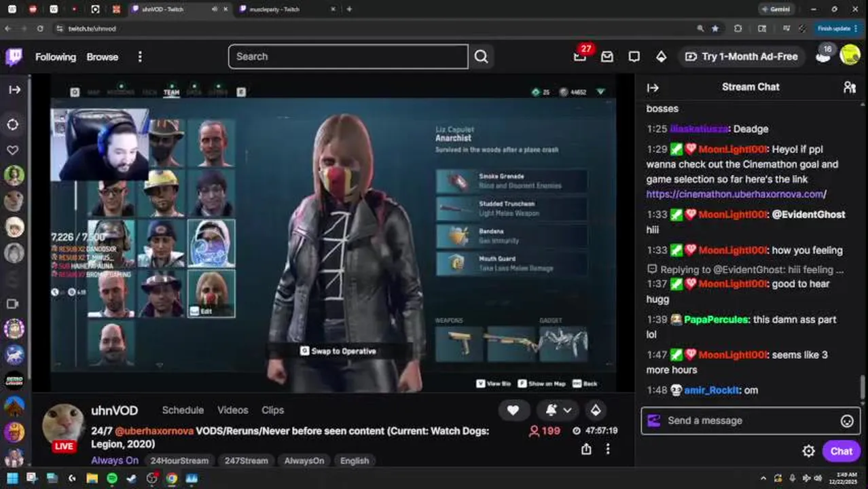Select the English language tag

[355, 460]
